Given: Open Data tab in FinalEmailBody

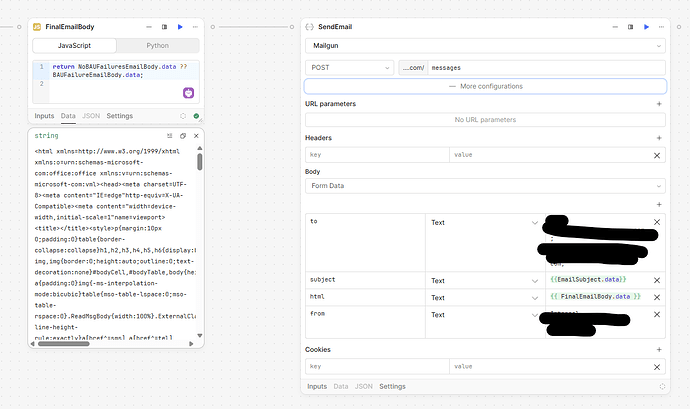Looking at the screenshot, I should pos(68,116).
